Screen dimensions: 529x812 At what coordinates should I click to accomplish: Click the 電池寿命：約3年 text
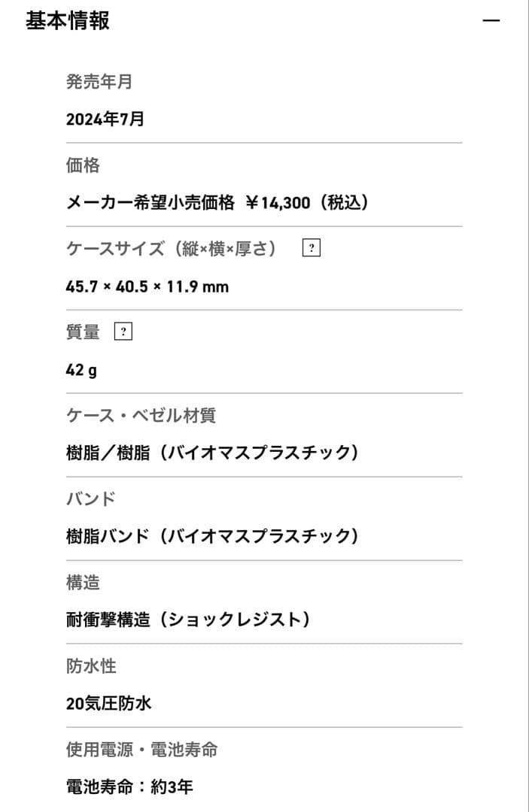pos(129,787)
